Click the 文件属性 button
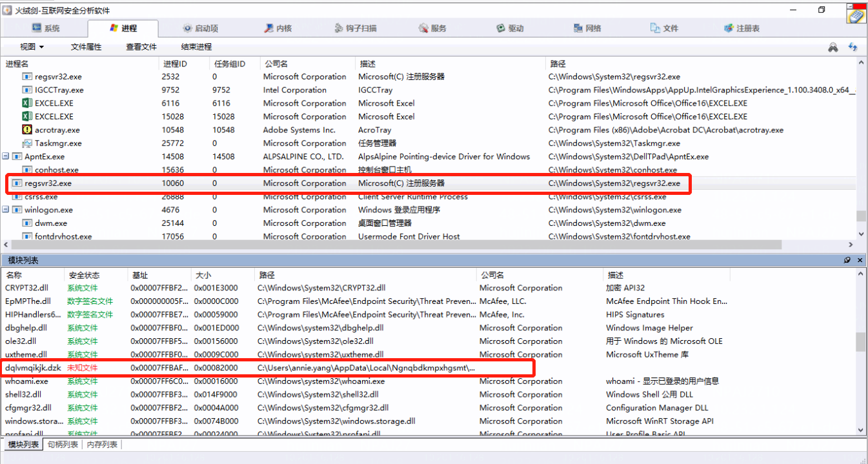Screen dimensions: 868x464 tap(86, 47)
